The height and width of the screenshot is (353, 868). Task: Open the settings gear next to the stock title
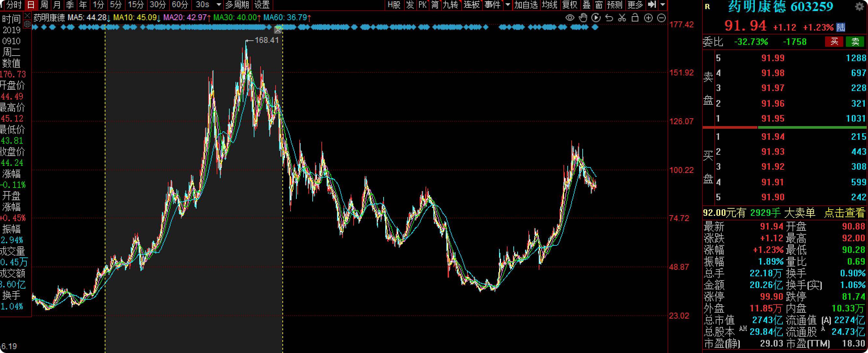[x=860, y=7]
